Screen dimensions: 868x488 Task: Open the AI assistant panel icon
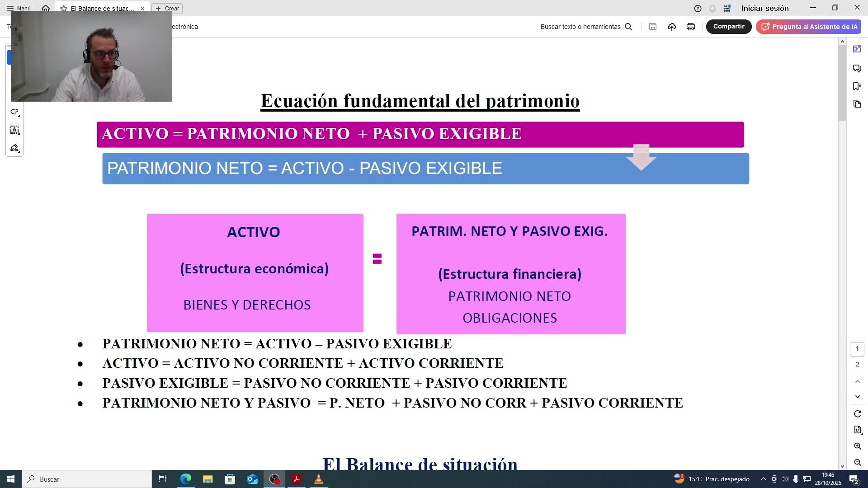pos(857,49)
